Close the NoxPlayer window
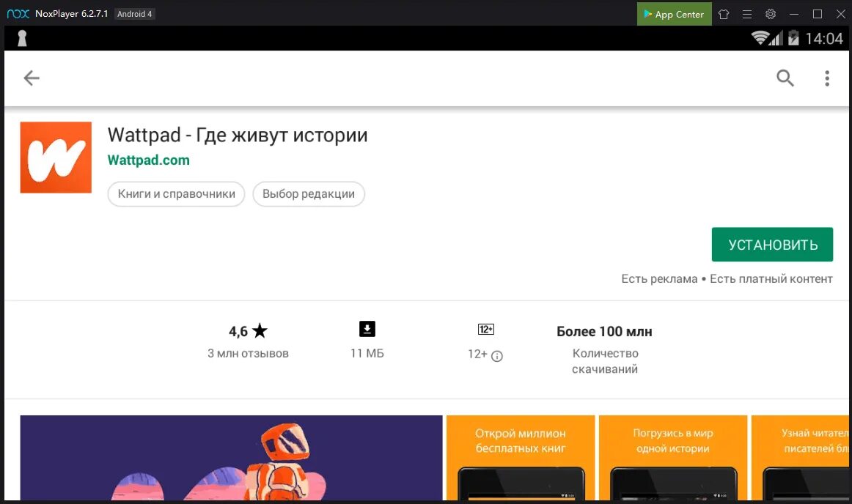The image size is (852, 504). (840, 14)
